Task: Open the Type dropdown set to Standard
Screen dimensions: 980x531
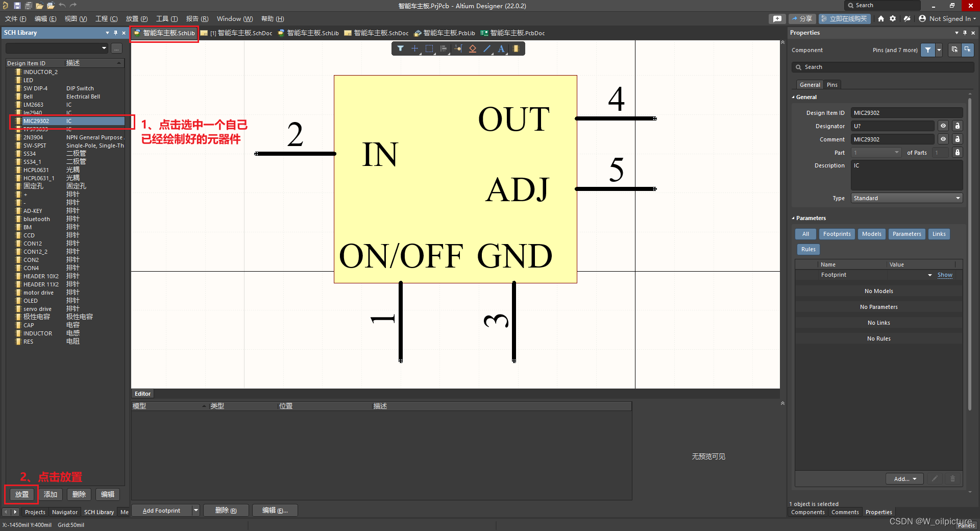Action: [906, 198]
